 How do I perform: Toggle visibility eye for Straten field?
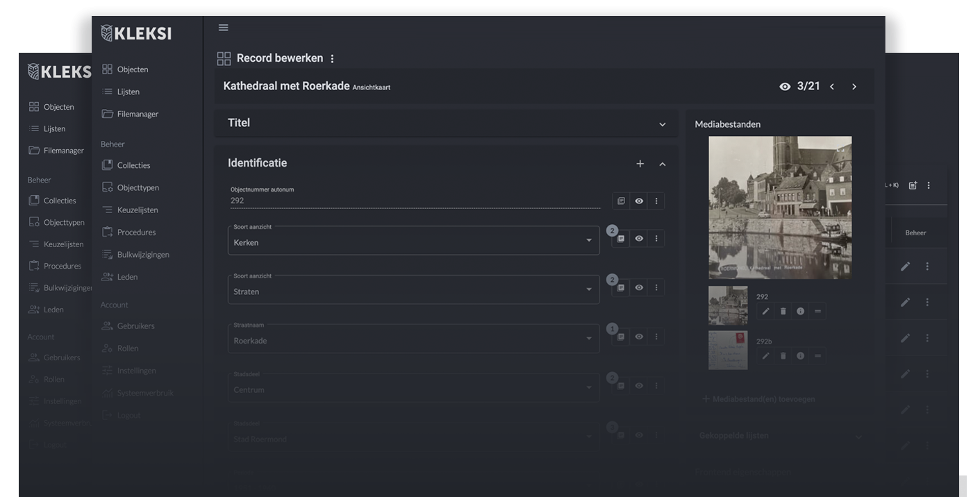click(638, 288)
